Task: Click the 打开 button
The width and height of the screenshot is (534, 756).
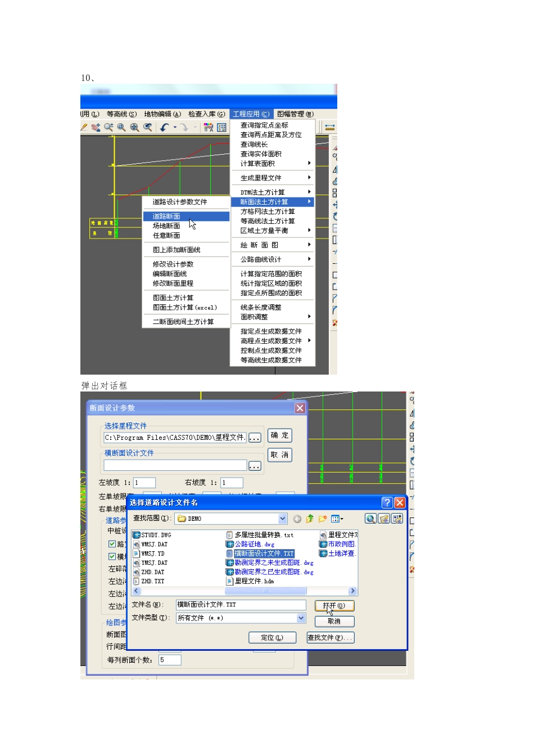Action: point(334,606)
